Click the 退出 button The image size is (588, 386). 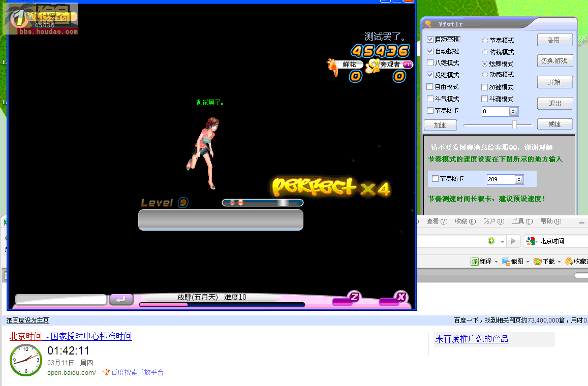click(x=554, y=104)
